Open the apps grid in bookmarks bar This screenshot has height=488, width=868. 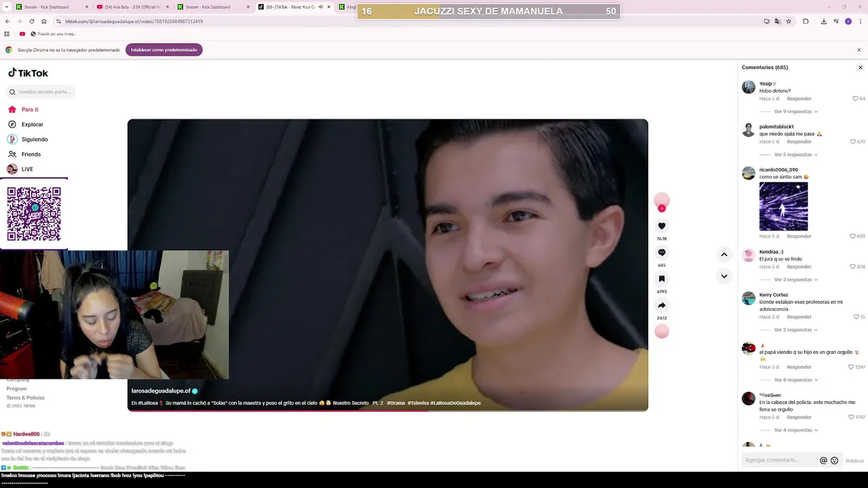point(7,34)
